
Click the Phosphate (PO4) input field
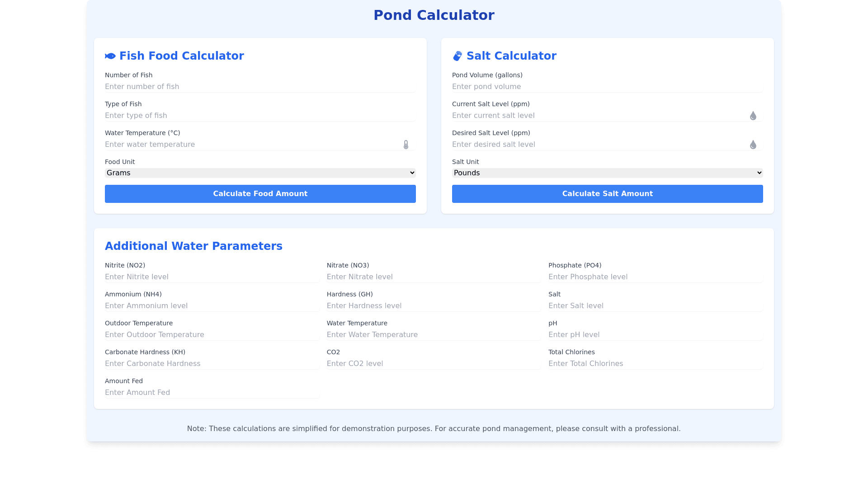[655, 277]
